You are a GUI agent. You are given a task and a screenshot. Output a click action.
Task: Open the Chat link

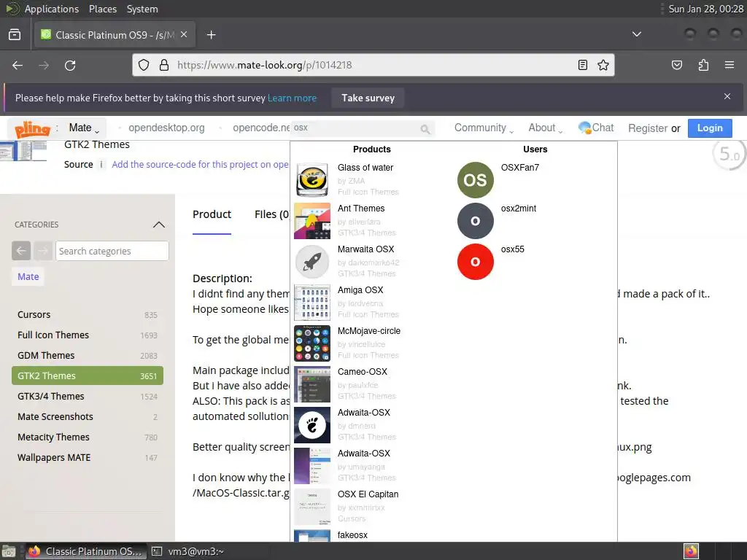tap(596, 128)
